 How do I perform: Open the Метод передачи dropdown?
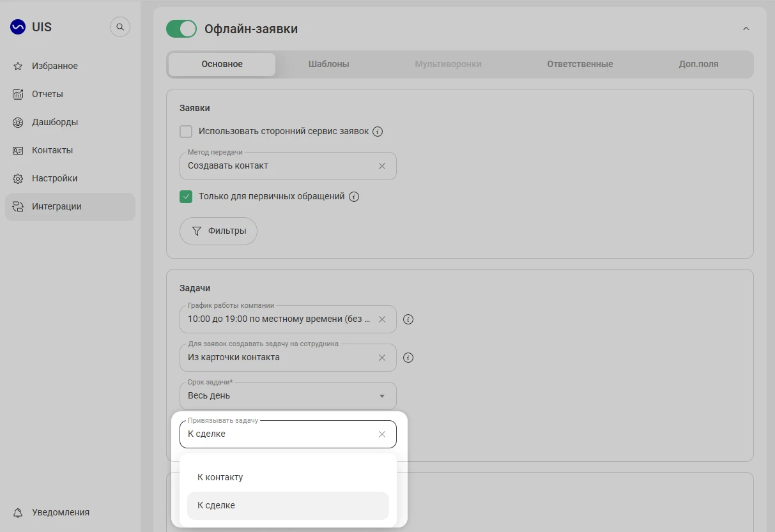pos(288,166)
